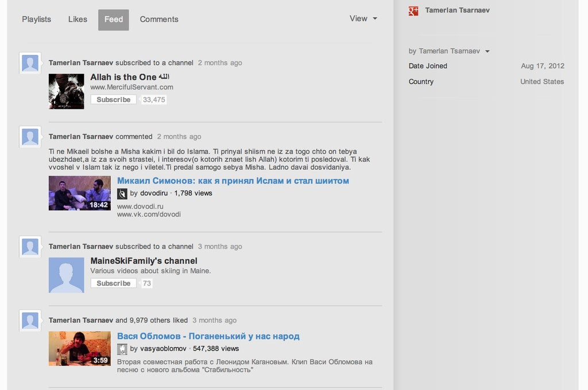
Task: Click the Google+ icon in the sidebar
Action: 413,11
